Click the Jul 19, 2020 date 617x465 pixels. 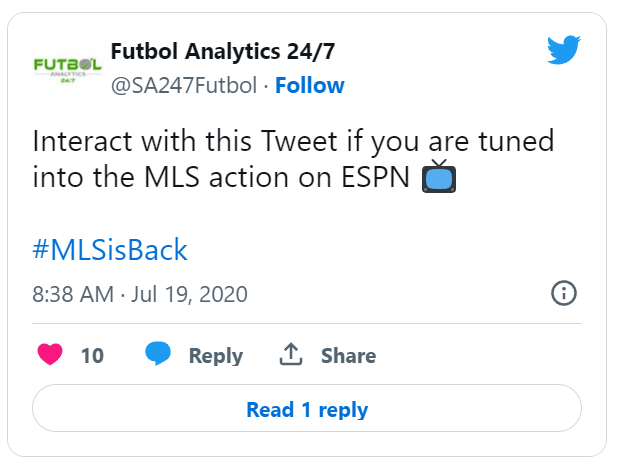coord(189,294)
